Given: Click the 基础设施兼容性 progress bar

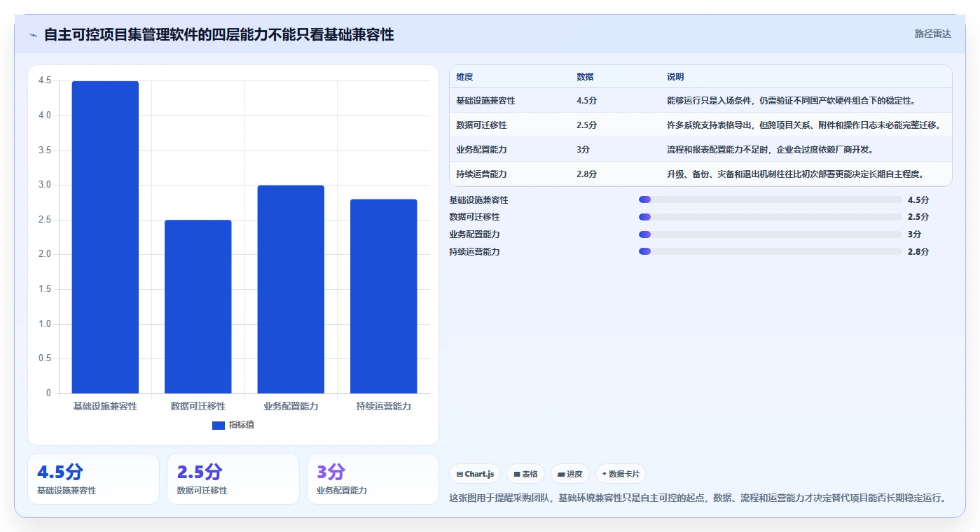Looking at the screenshot, I should [x=771, y=200].
